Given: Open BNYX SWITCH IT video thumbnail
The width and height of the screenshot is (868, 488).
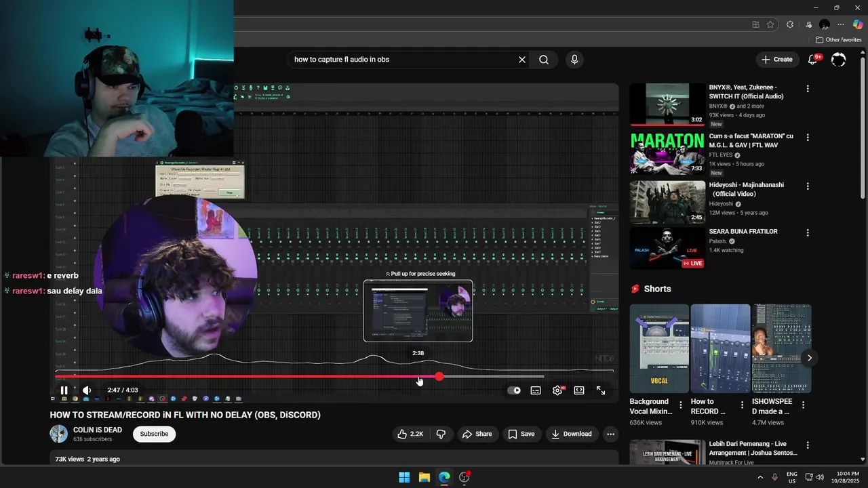Looking at the screenshot, I should (667, 104).
